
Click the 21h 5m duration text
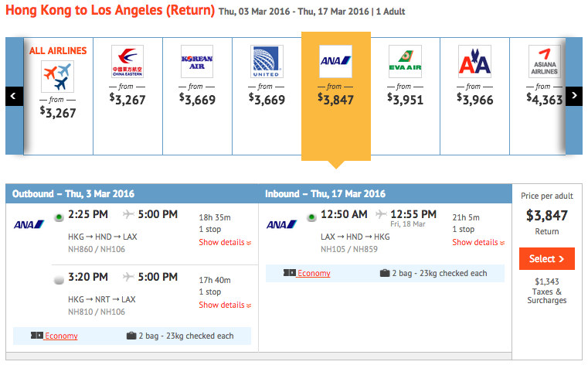click(466, 217)
